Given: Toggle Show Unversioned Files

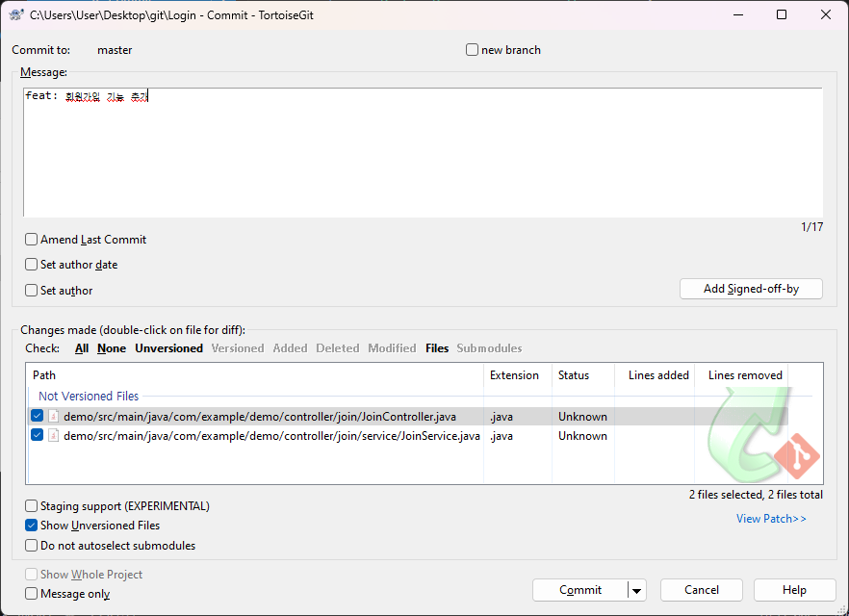Looking at the screenshot, I should [x=32, y=526].
